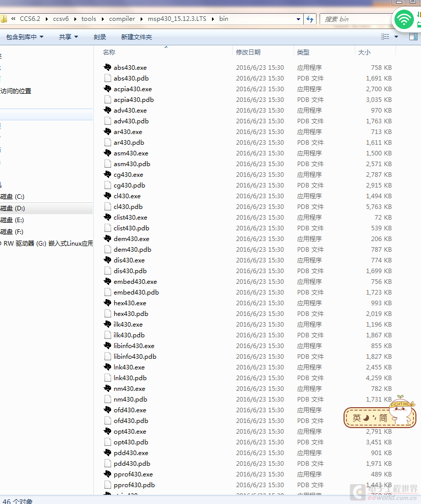Viewport: 421px width, 504px height.
Task: Open the WiFi hotspot green widget
Action: point(404,19)
